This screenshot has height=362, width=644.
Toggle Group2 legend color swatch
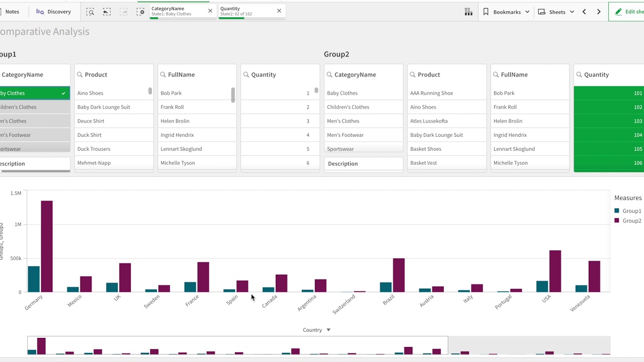(x=617, y=221)
